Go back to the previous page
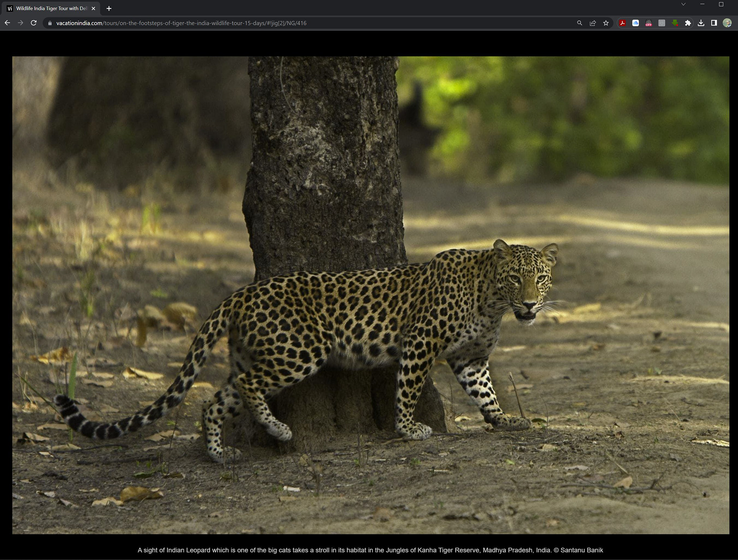This screenshot has width=738, height=560. coord(7,23)
